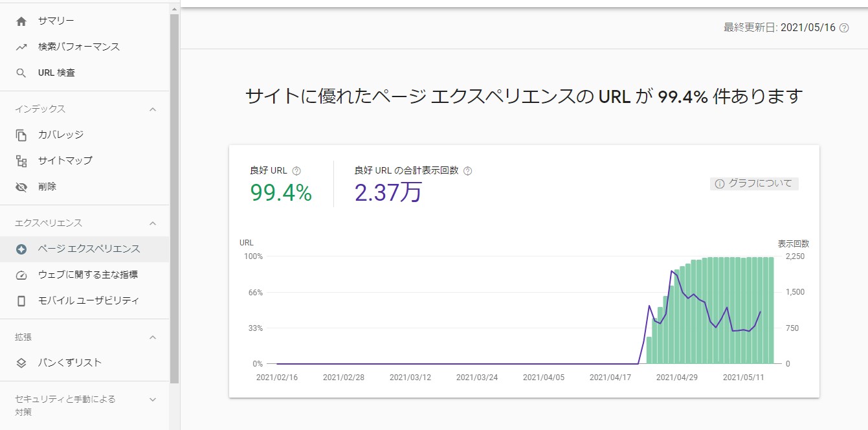Click the パンくずリスト layers icon
Viewport: 868px width, 430px height.
[21, 363]
